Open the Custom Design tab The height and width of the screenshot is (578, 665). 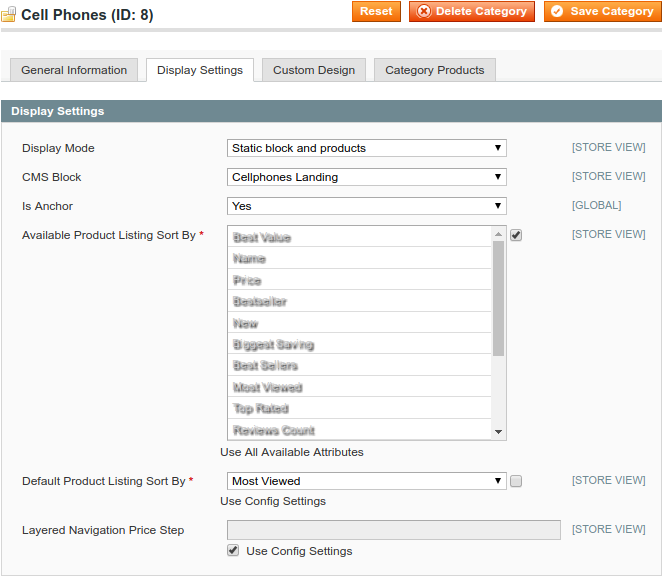[313, 70]
